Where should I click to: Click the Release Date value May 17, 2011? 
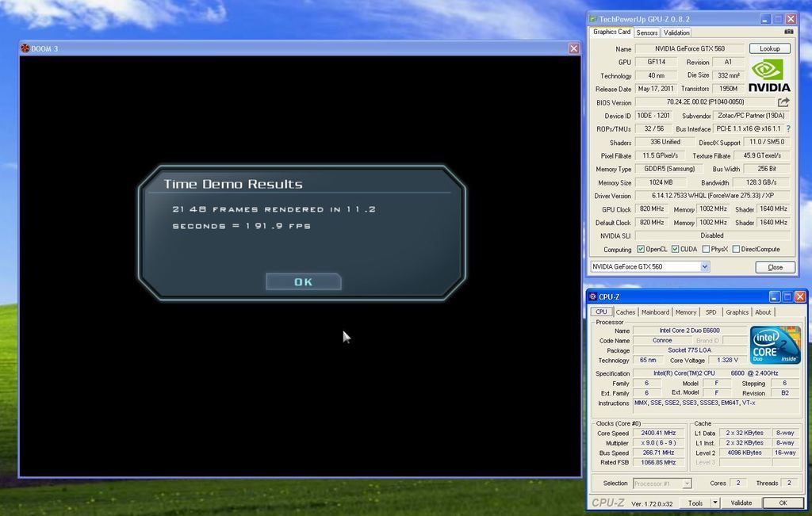(656, 89)
